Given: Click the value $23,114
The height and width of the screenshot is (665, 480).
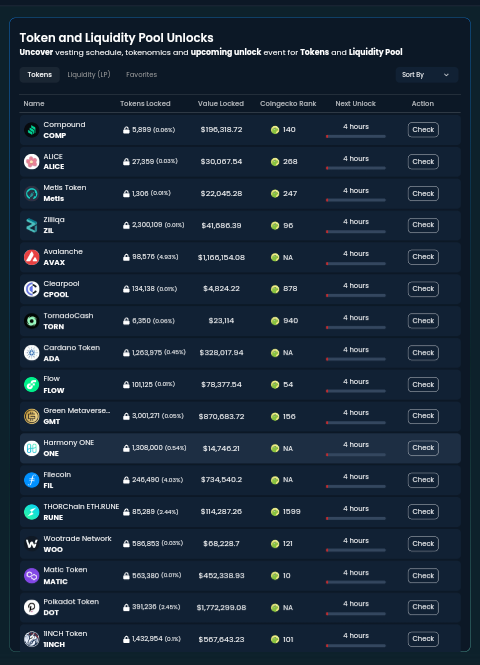Looking at the screenshot, I should click(x=221, y=321).
